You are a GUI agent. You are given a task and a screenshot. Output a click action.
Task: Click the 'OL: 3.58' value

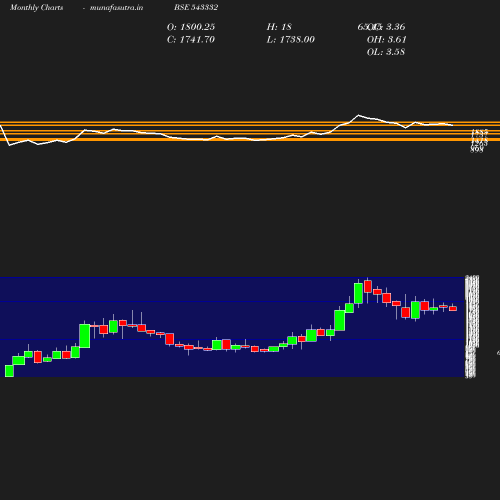pyautogui.click(x=386, y=52)
